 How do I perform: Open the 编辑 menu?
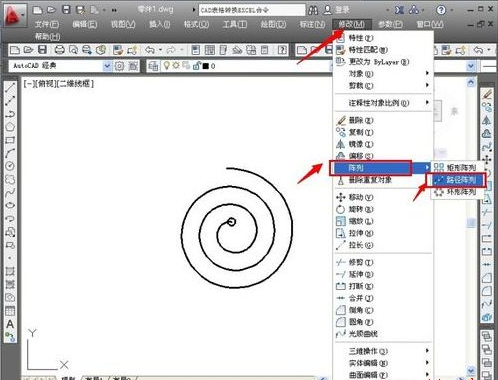point(85,24)
